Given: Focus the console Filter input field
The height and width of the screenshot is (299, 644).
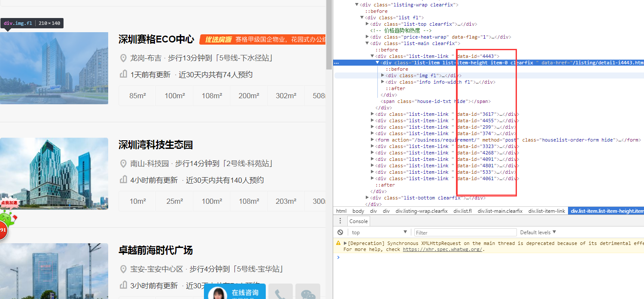Looking at the screenshot, I should pos(465,233).
